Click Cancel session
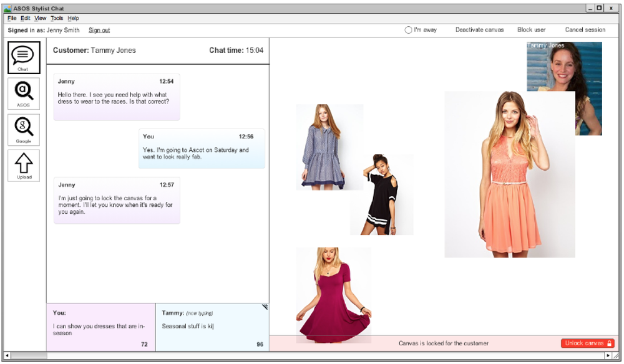The width and height of the screenshot is (624, 364). click(584, 29)
